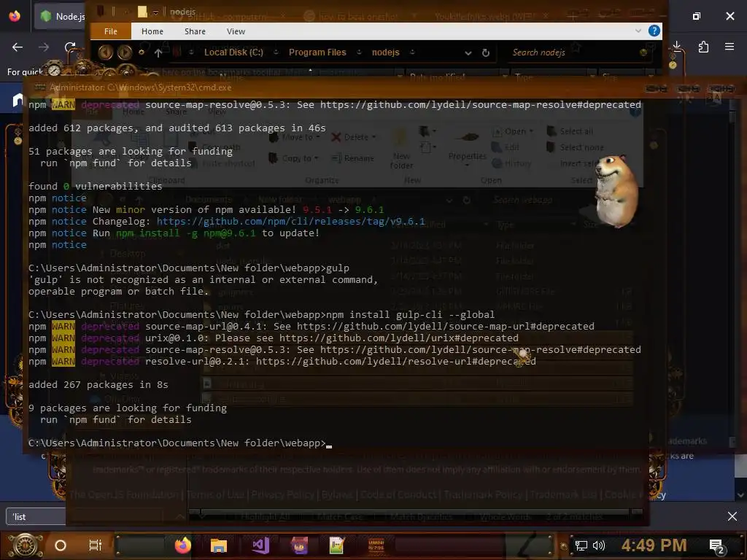Open Firefox from the taskbar
Viewport: 747px width, 560px height.
(x=182, y=545)
